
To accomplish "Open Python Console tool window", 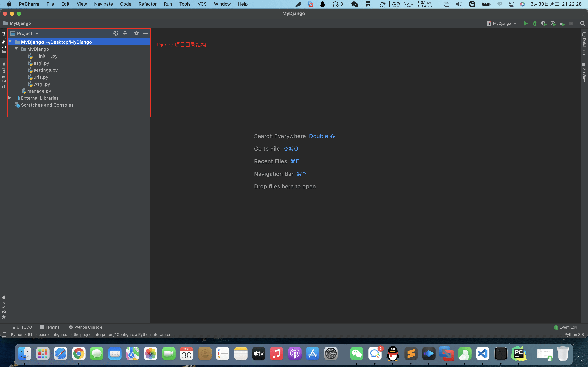I will [86, 327].
